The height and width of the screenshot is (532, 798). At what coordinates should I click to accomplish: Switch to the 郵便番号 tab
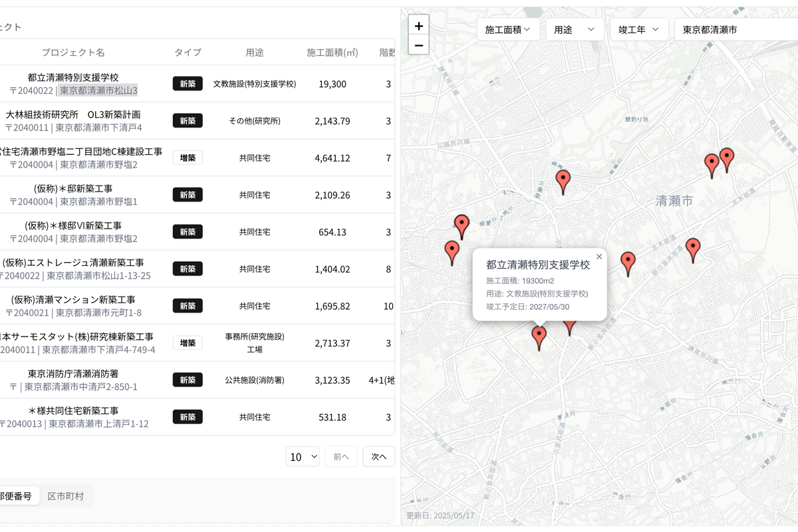pyautogui.click(x=15, y=496)
